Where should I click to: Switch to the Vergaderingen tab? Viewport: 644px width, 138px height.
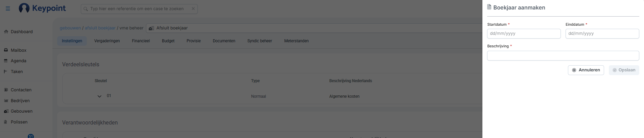(x=107, y=41)
